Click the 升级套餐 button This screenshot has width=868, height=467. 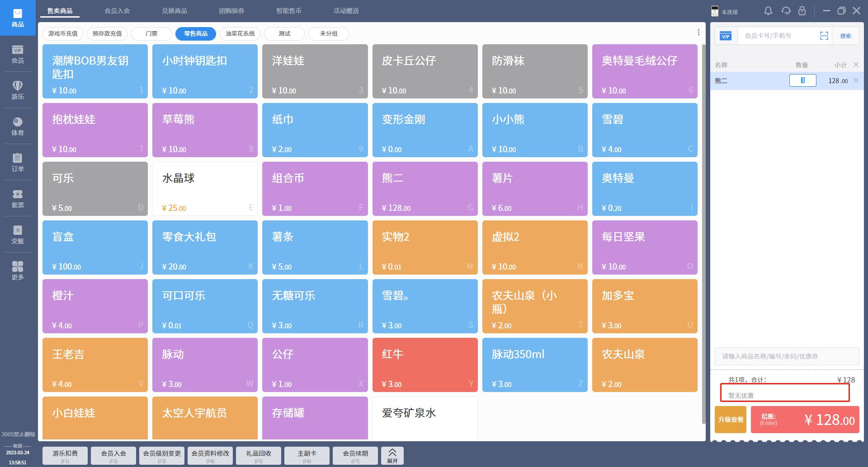731,420
